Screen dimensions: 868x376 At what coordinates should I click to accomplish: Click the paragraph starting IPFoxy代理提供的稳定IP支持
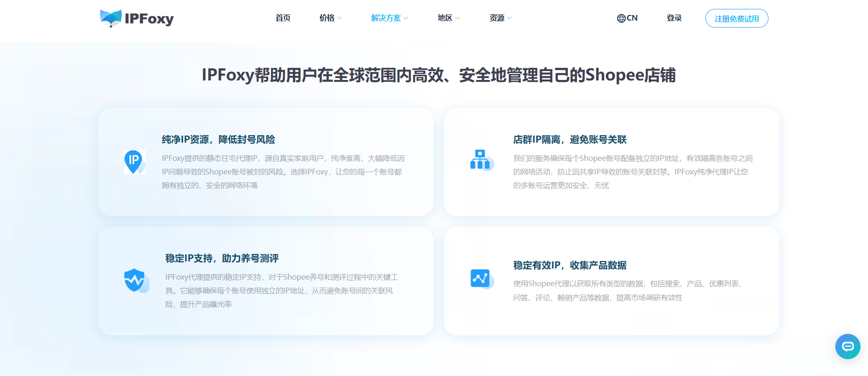point(282,291)
